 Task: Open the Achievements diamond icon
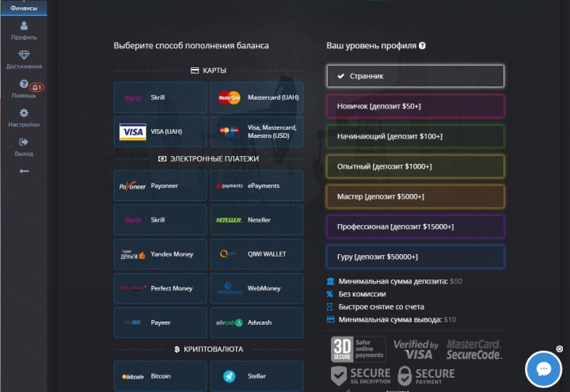[x=23, y=60]
